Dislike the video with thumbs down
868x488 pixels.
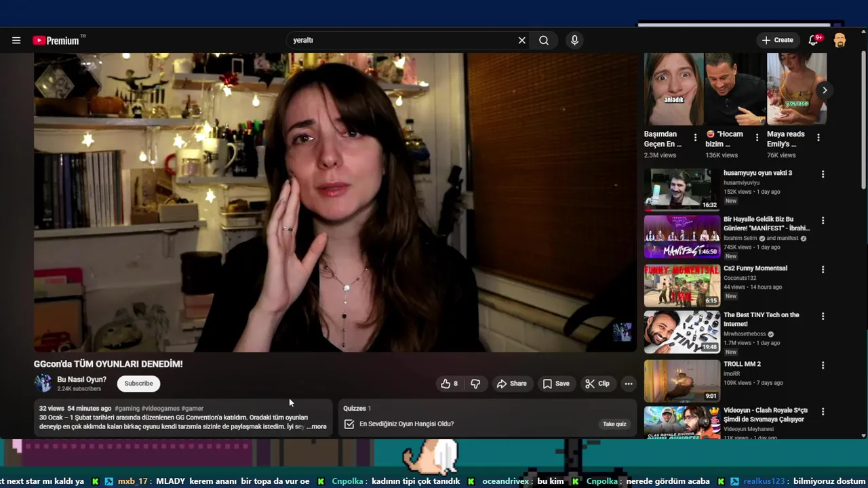point(475,384)
